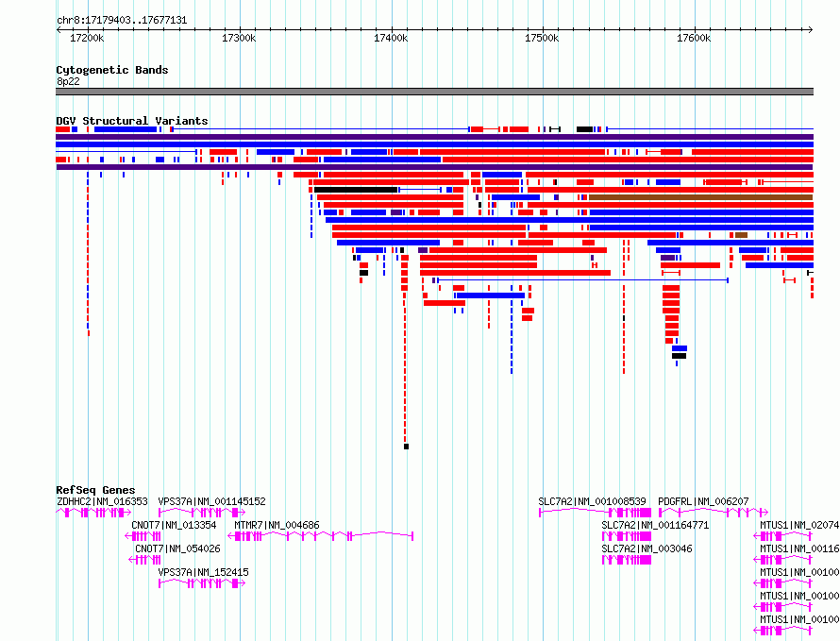Select the CNOT7|NM_013354 gene label
The height and width of the screenshot is (641, 840).
coord(174,525)
